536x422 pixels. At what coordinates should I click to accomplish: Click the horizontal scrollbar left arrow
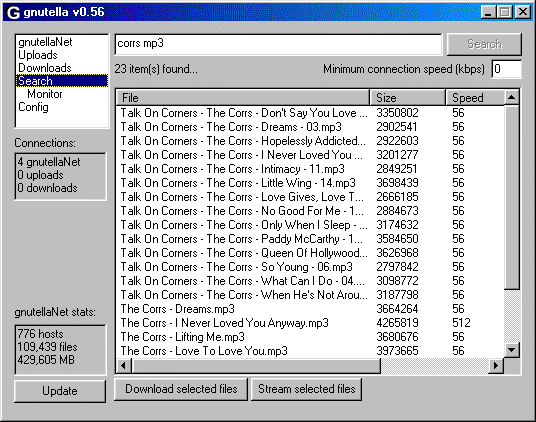124,366
